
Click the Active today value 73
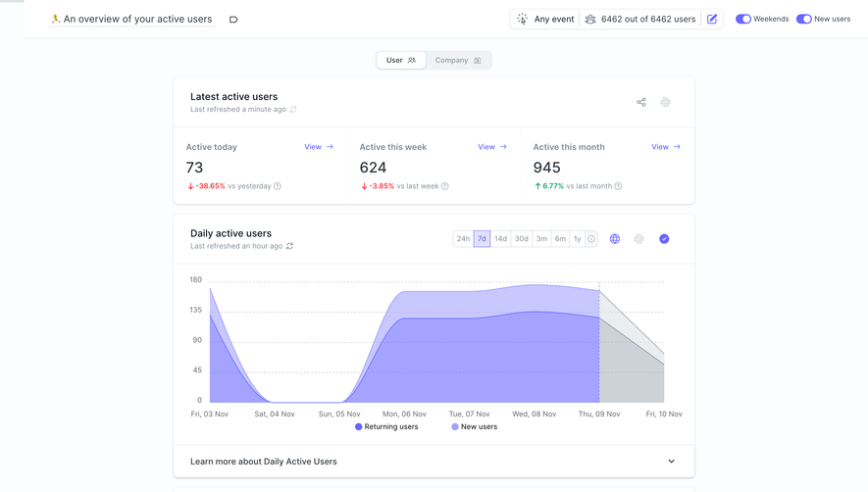coord(195,168)
